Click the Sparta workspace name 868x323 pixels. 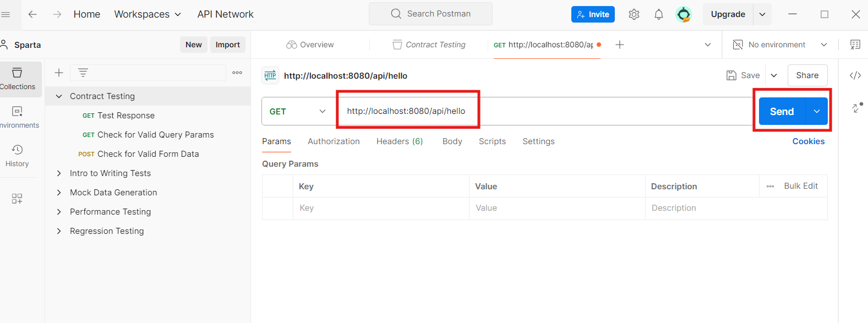point(28,45)
